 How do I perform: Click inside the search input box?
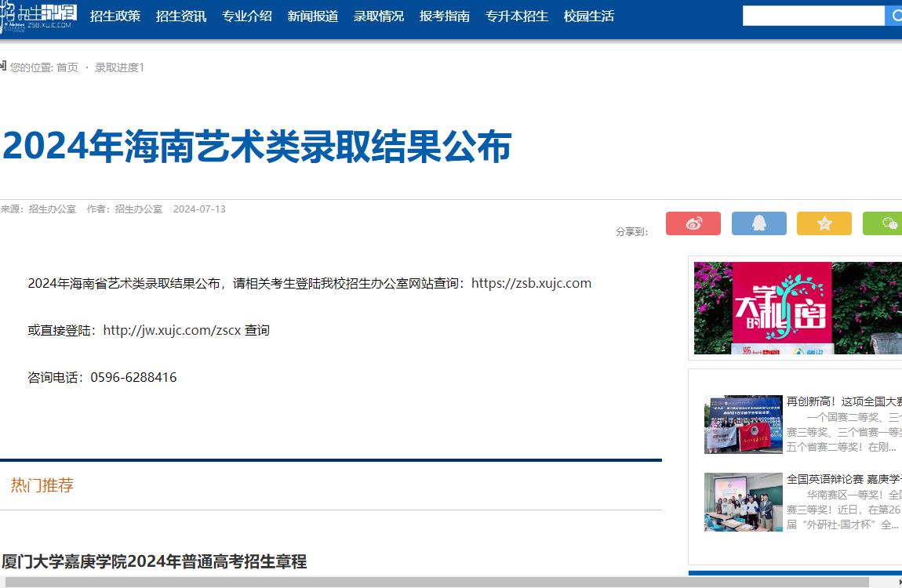point(812,15)
